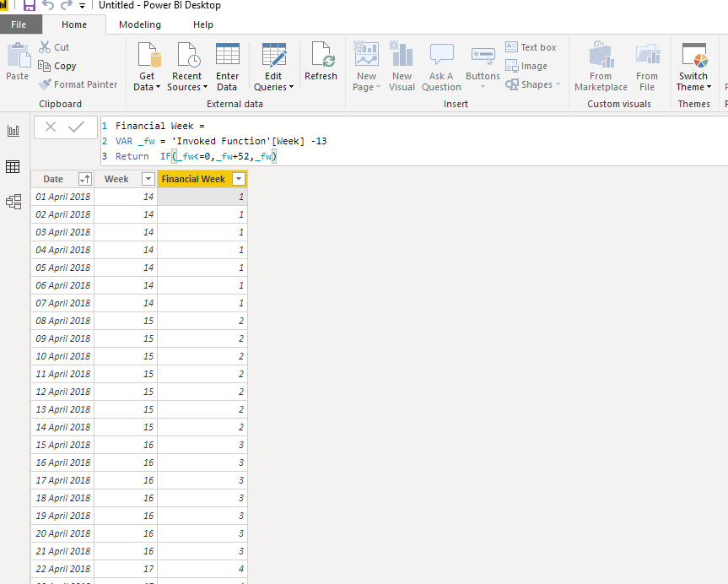Open Quick Access Toolbar customize arrow
The width and height of the screenshot is (728, 584).
[x=82, y=6]
